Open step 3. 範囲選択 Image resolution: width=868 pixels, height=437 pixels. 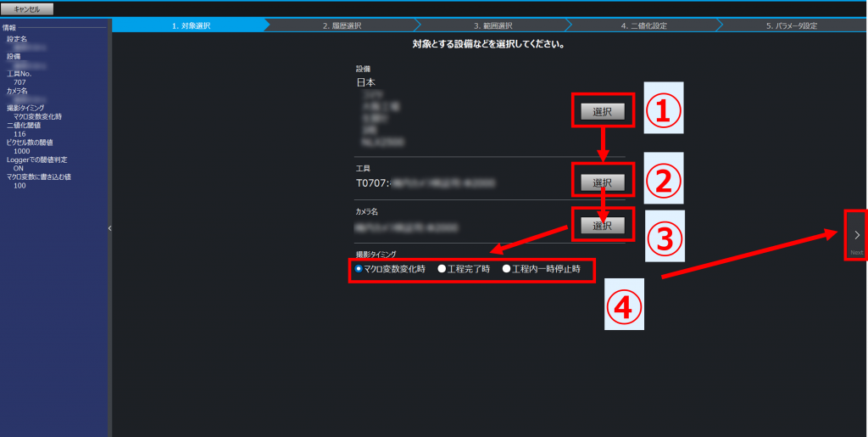[493, 25]
